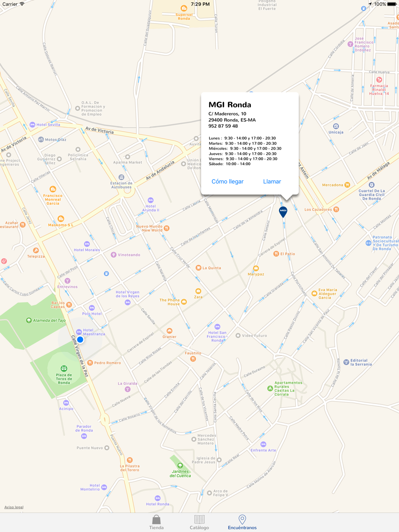Viewport: 399px width, 532px height.
Task: Tap the blue current location dot
Action: (80, 340)
